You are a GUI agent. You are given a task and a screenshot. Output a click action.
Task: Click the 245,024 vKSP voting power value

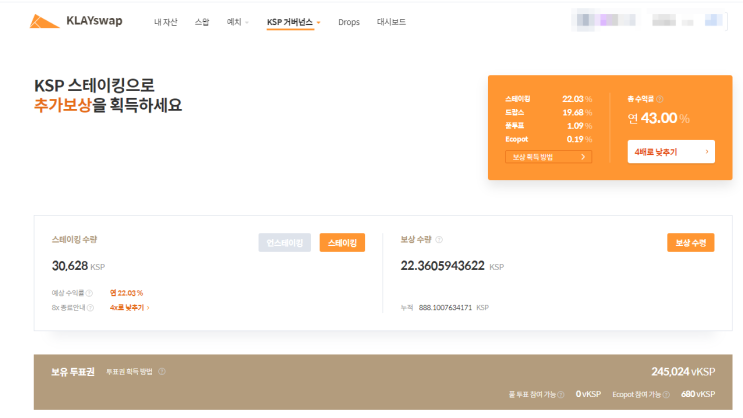[x=683, y=372]
